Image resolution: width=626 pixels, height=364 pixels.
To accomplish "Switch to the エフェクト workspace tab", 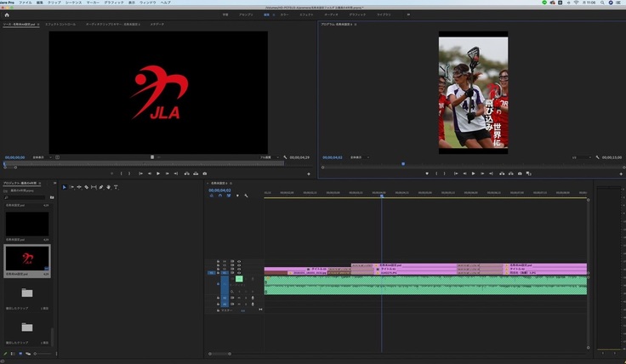I will 306,14.
